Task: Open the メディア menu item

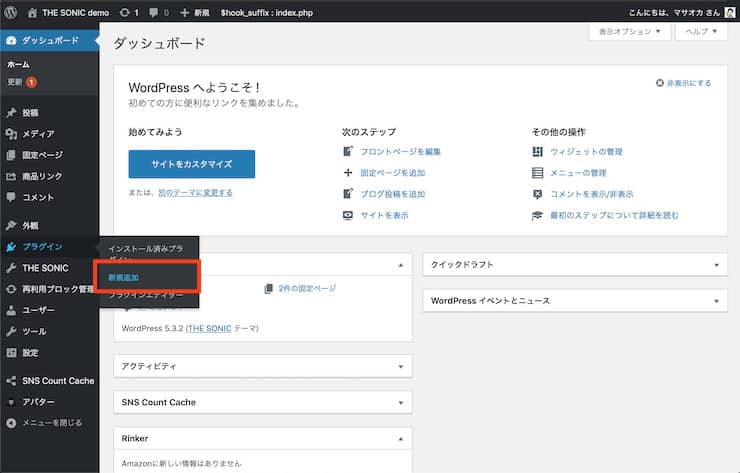Action: [38, 134]
